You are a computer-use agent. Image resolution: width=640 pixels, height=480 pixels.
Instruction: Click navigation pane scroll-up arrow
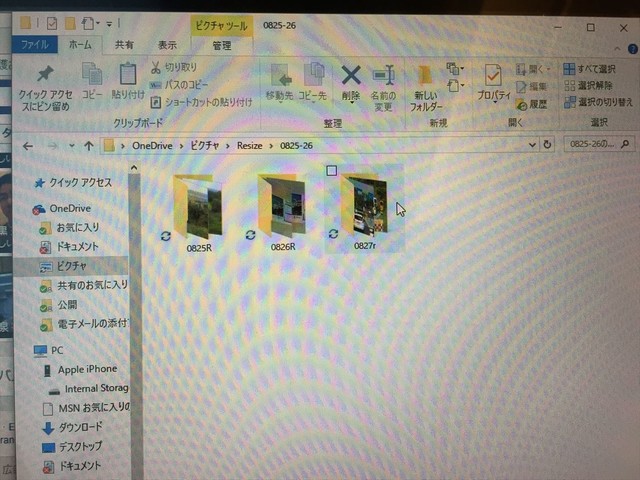tap(134, 168)
